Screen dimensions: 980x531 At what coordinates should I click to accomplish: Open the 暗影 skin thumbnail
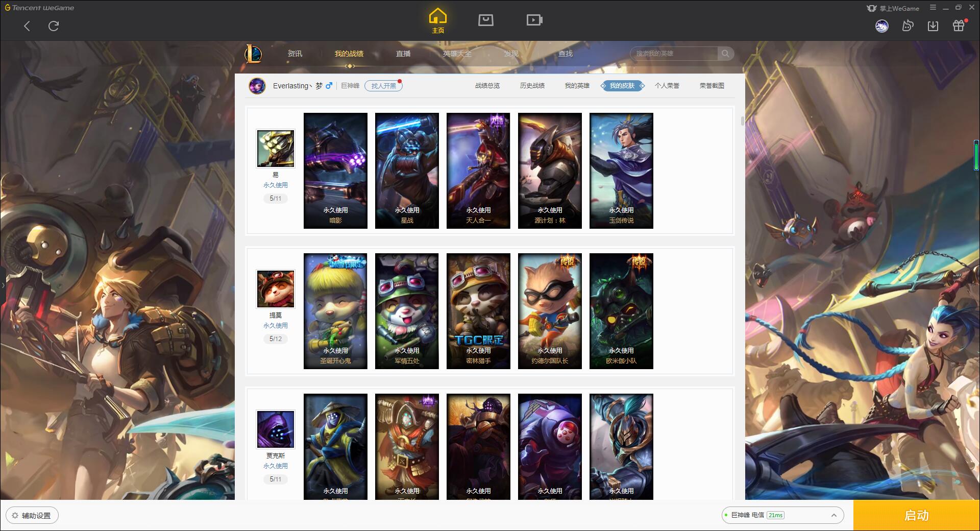point(335,171)
